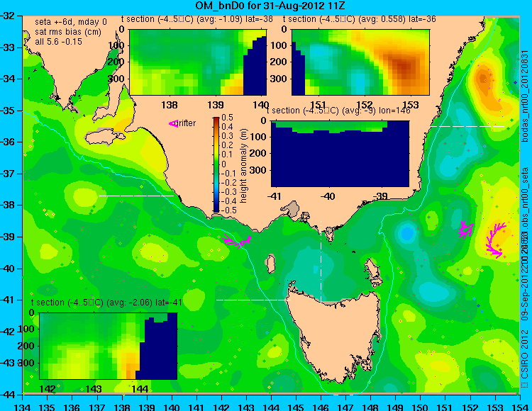Open the lat=-38 temperature section inset
Image resolution: width=532 pixels, height=411 pixels.
tap(198, 62)
